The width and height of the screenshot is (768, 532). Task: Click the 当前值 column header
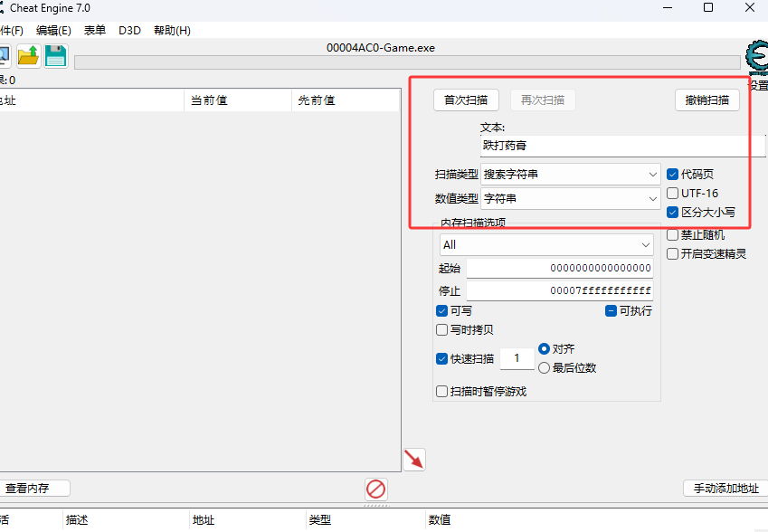(x=238, y=100)
